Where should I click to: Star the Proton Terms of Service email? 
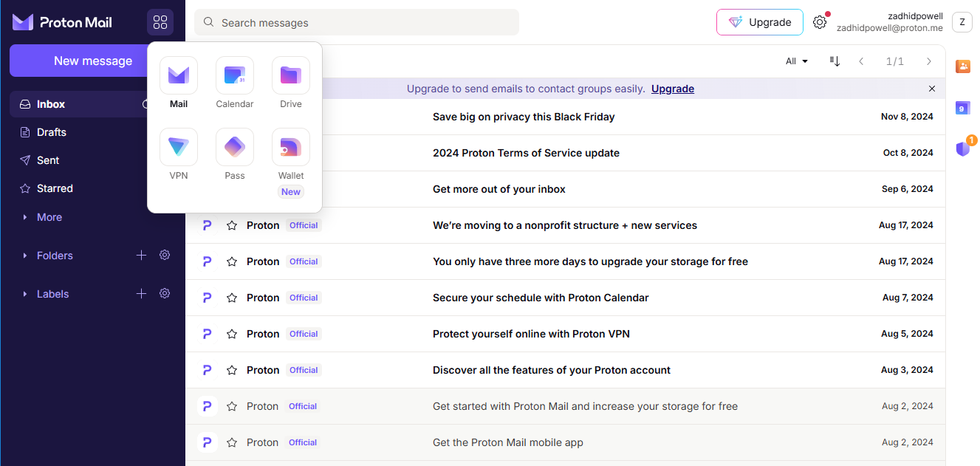232,152
